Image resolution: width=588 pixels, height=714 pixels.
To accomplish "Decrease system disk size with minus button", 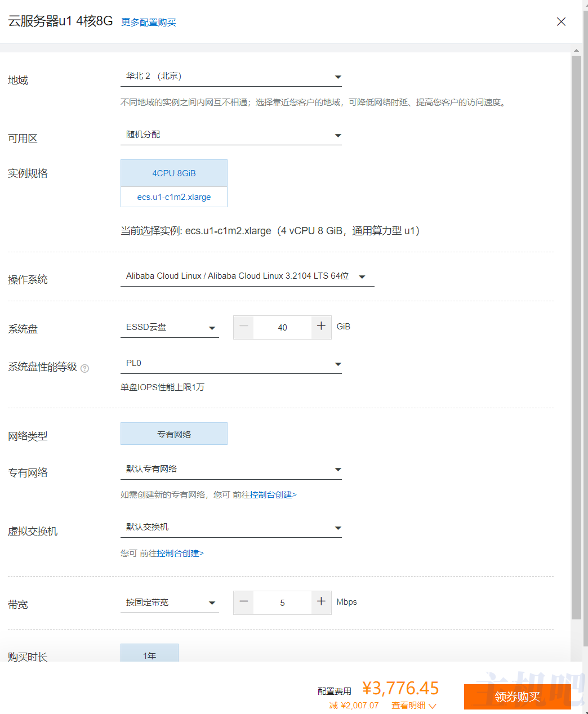I will (243, 327).
